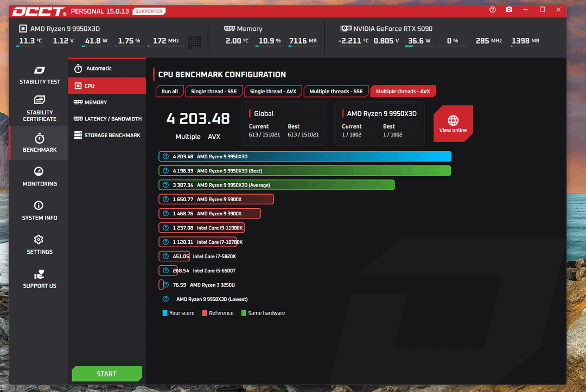Click the help question mark in title bar
586x392 pixels.
click(493, 10)
